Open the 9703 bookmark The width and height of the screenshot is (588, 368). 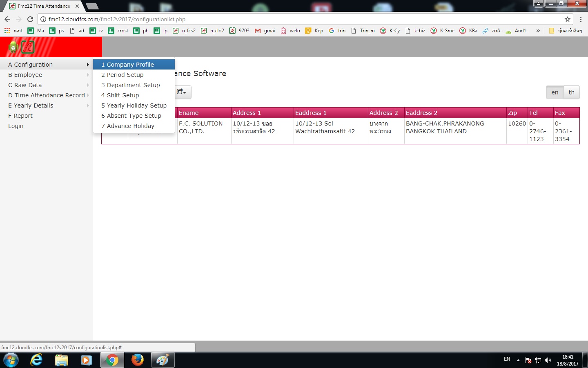[x=239, y=31]
